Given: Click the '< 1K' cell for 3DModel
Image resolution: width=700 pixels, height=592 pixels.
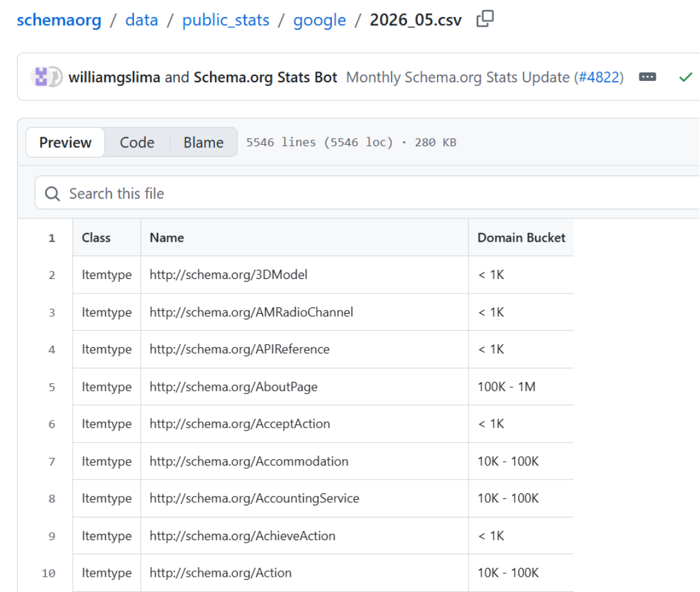Looking at the screenshot, I should (x=521, y=274).
